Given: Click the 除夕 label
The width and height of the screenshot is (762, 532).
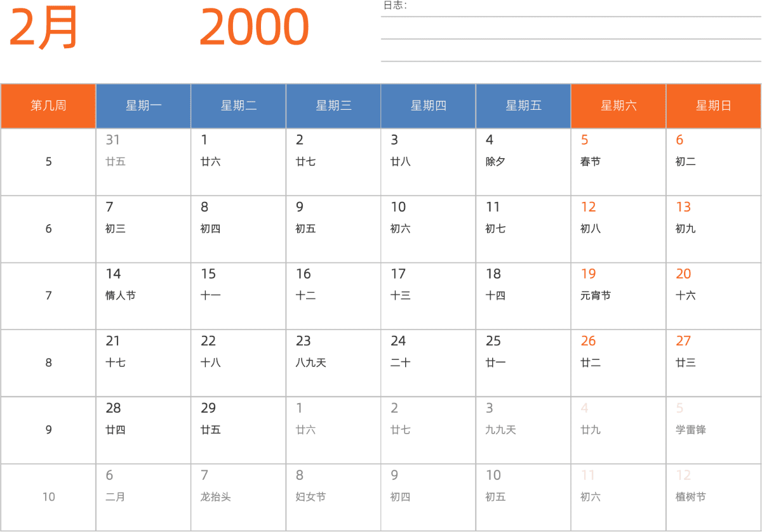Looking at the screenshot, I should click(495, 162).
